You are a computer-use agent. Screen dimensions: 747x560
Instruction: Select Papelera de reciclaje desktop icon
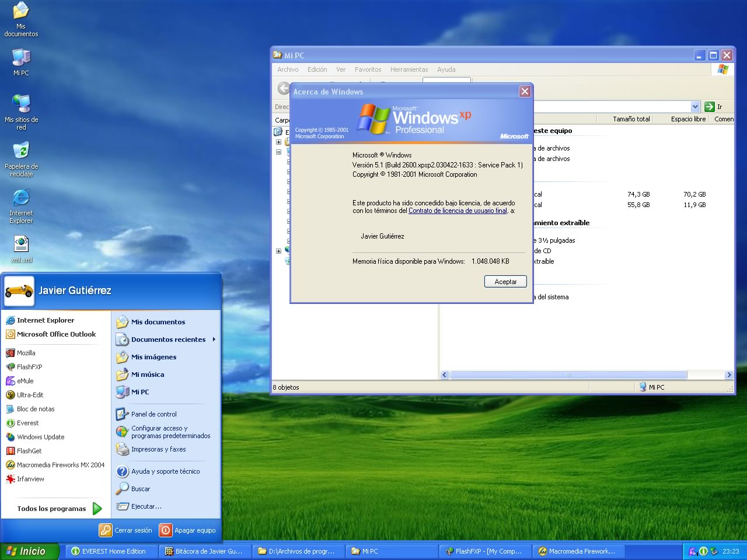coord(21,159)
